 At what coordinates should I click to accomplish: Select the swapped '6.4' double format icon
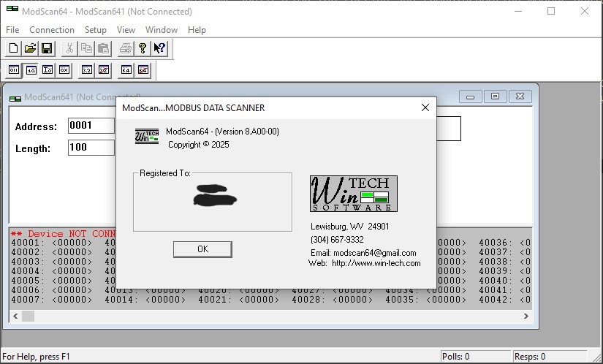point(143,70)
